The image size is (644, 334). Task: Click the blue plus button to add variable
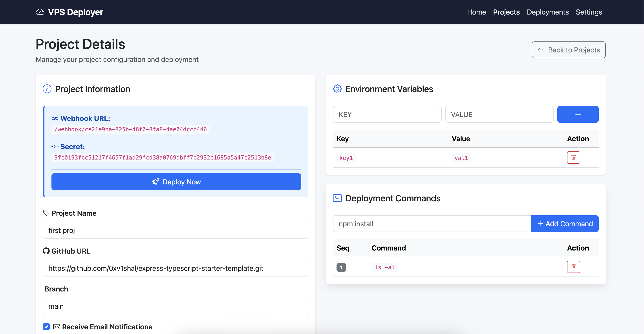(578, 114)
